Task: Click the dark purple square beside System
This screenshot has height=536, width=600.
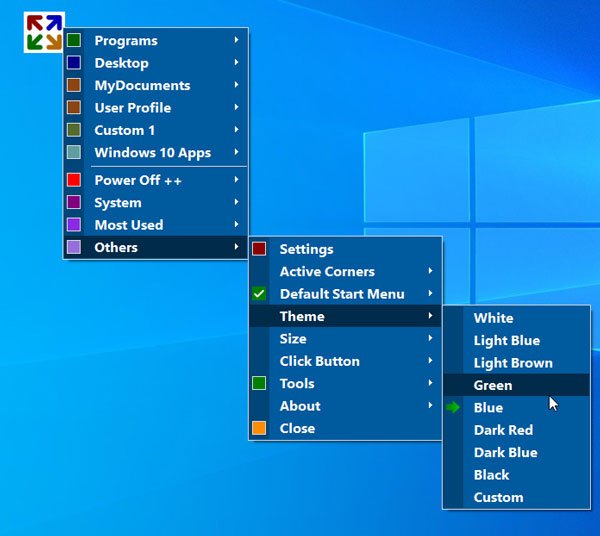Action: pyautogui.click(x=74, y=202)
